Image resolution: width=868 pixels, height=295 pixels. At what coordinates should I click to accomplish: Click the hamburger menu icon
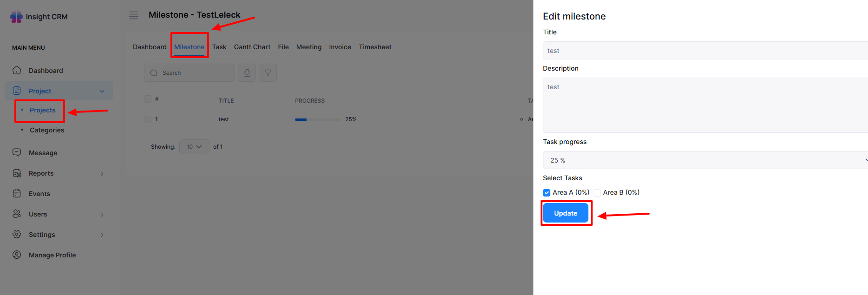pyautogui.click(x=134, y=15)
